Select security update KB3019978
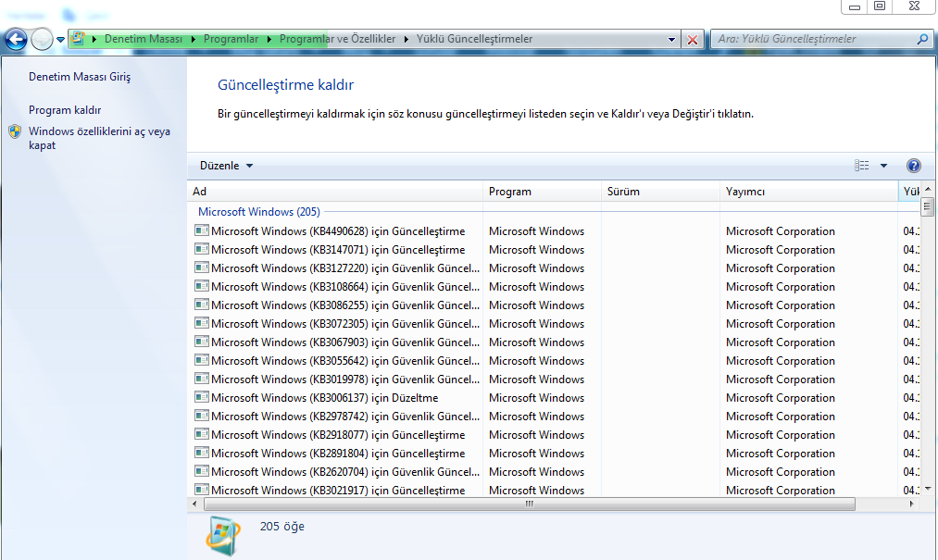This screenshot has width=938, height=560. (x=554, y=380)
